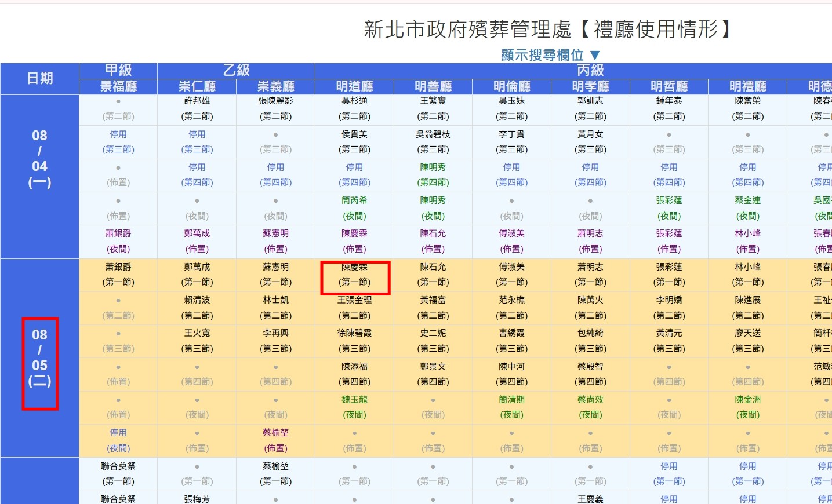Open the 陳萬火 second-session cell
Viewport: 832px width, 504px height.
click(x=590, y=308)
